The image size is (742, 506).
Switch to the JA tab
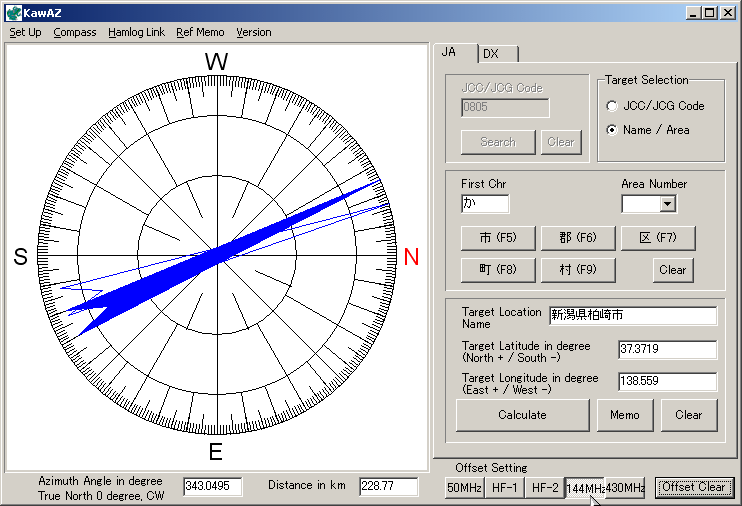455,53
